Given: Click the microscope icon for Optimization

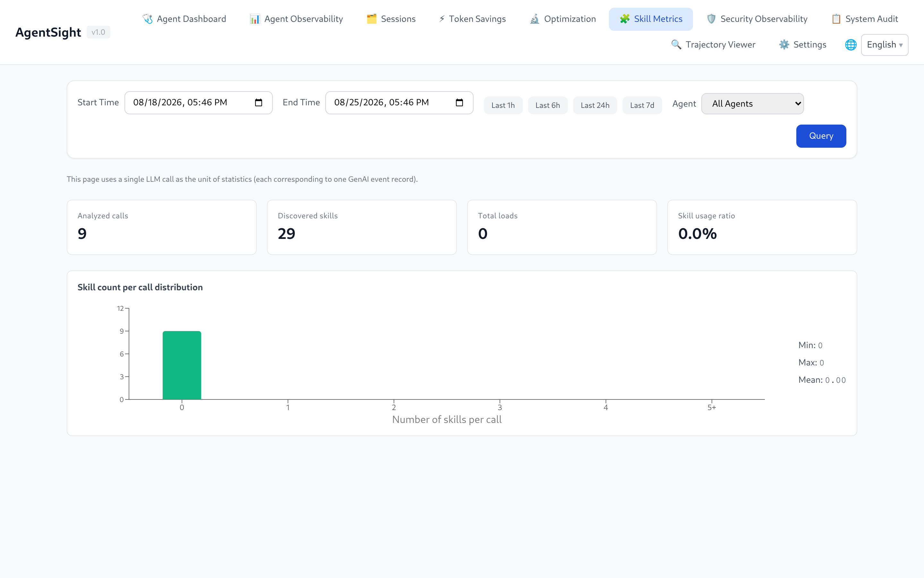Looking at the screenshot, I should click(535, 19).
